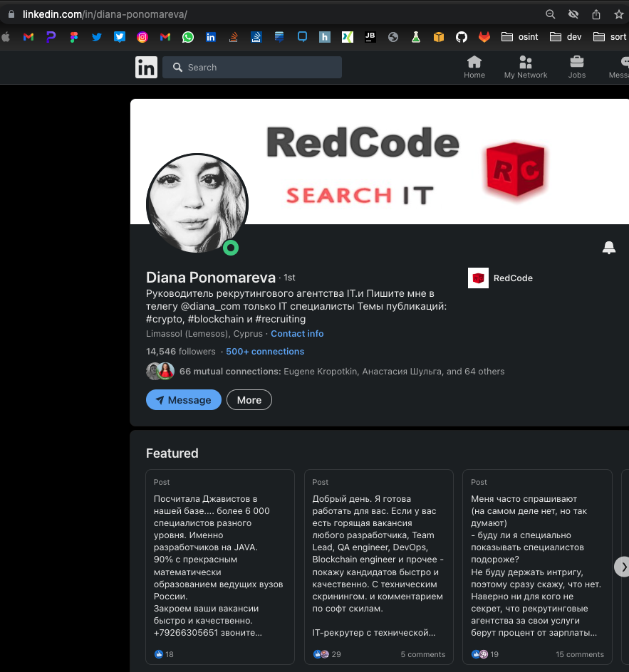This screenshot has height=672, width=629.
Task: Open the Contact info link
Action: [297, 333]
